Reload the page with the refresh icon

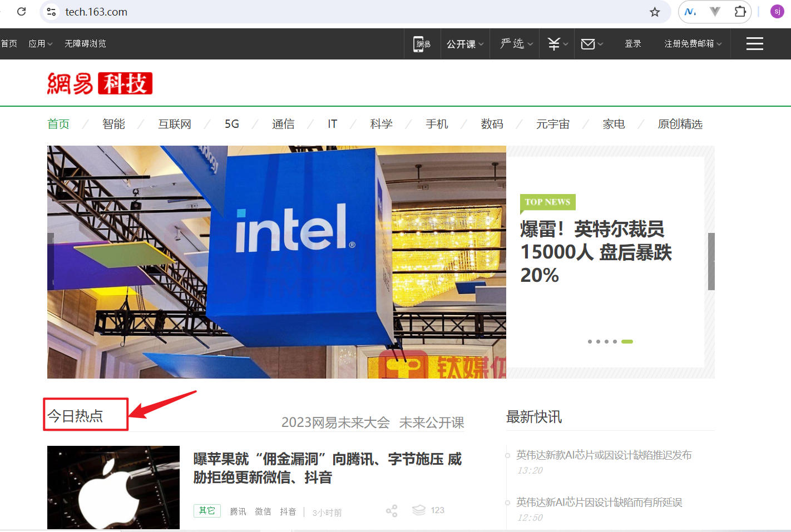pos(21,11)
